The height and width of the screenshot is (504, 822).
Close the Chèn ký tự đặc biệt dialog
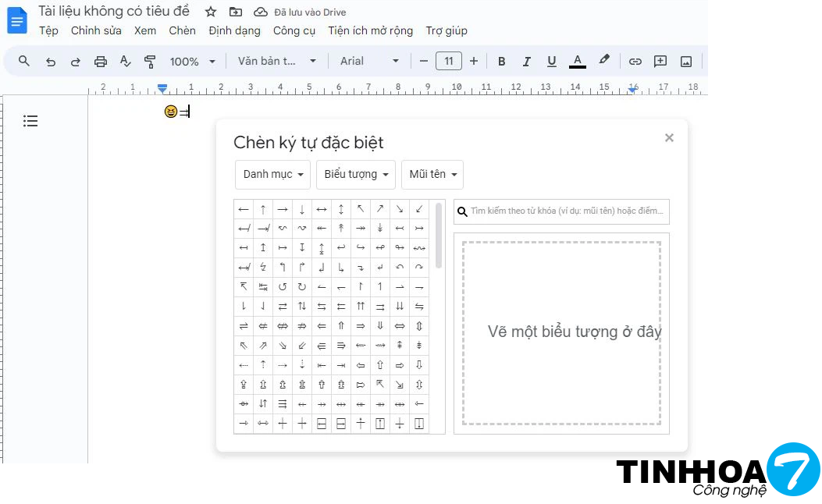coord(669,138)
